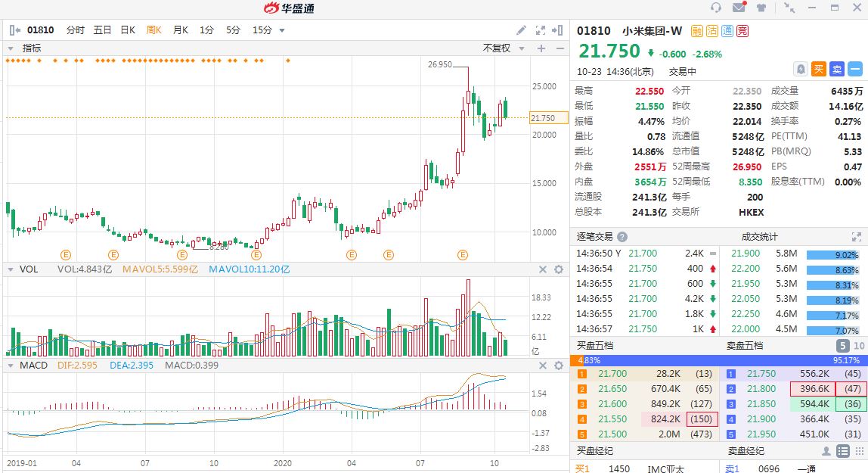Open the mail messages icon
The image size is (868, 473).
coord(739,8)
